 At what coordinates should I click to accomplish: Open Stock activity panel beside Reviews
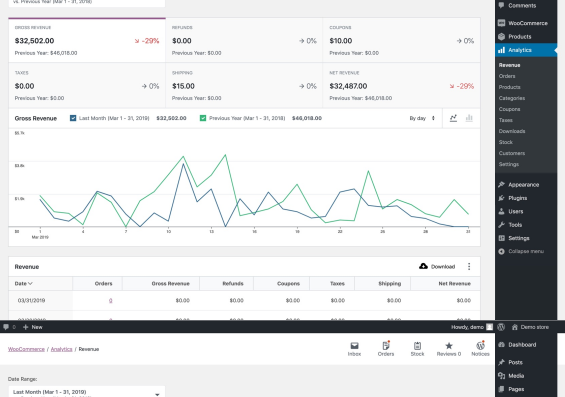pyautogui.click(x=417, y=349)
